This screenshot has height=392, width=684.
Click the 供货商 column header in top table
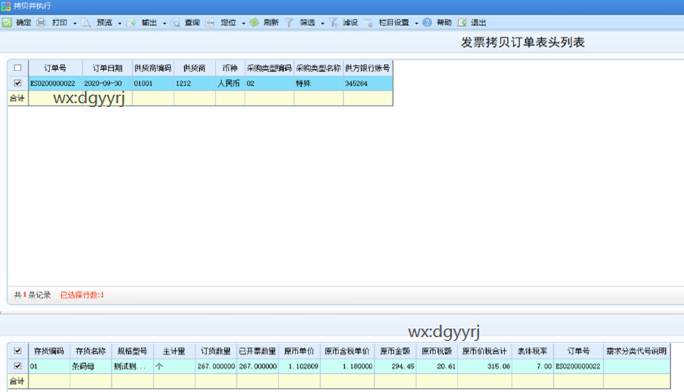(195, 68)
